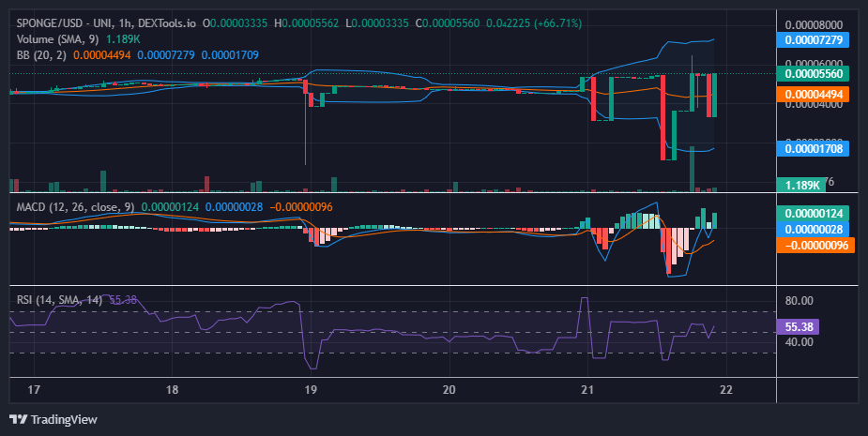868x436 pixels.
Task: Click the BB lower value 0.00001709 in legend
Action: point(230,54)
